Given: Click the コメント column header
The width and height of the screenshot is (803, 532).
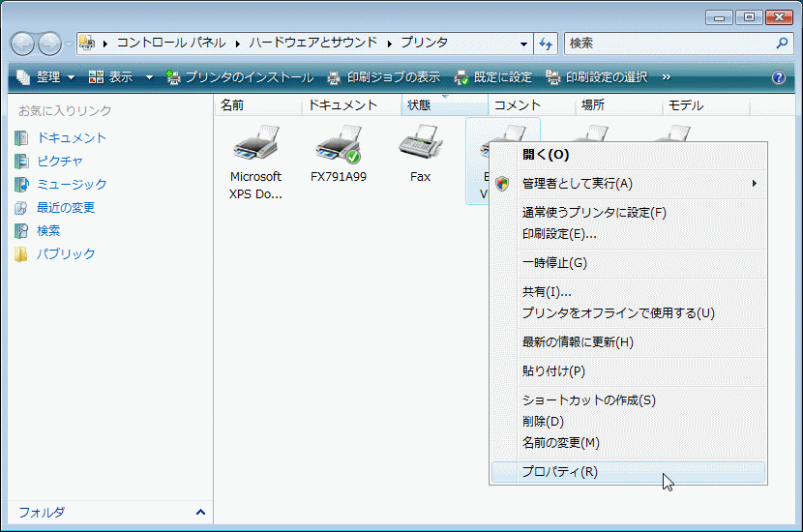Looking at the screenshot, I should coord(531,105).
